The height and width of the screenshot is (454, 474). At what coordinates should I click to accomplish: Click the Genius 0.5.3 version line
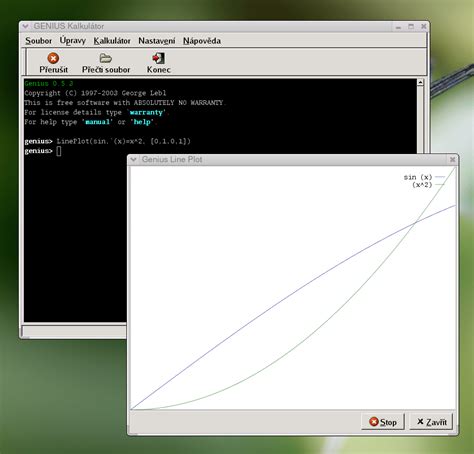click(x=49, y=83)
